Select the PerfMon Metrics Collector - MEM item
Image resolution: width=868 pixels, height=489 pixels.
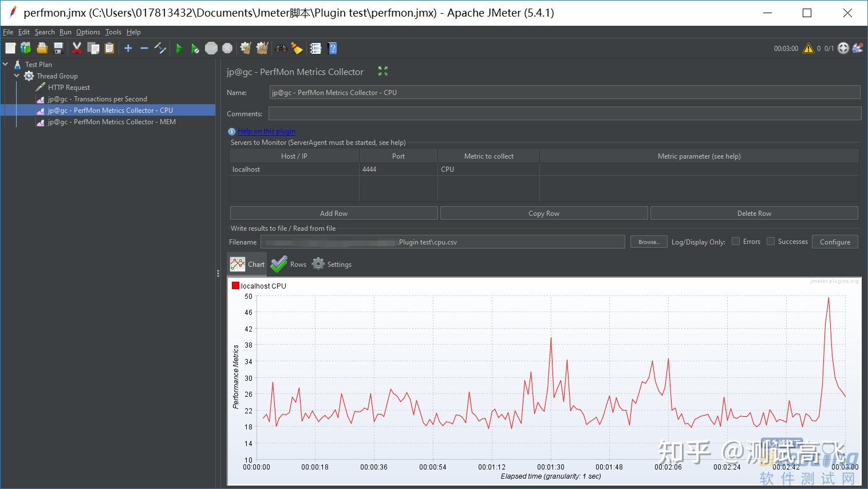[111, 122]
